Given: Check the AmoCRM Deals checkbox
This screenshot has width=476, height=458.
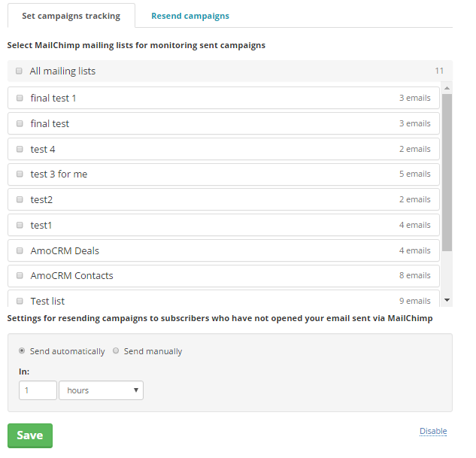Looking at the screenshot, I should pos(20,251).
